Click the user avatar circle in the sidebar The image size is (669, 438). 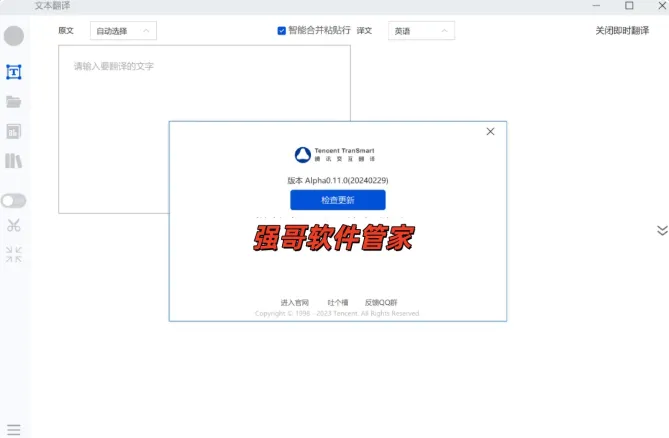[x=14, y=36]
